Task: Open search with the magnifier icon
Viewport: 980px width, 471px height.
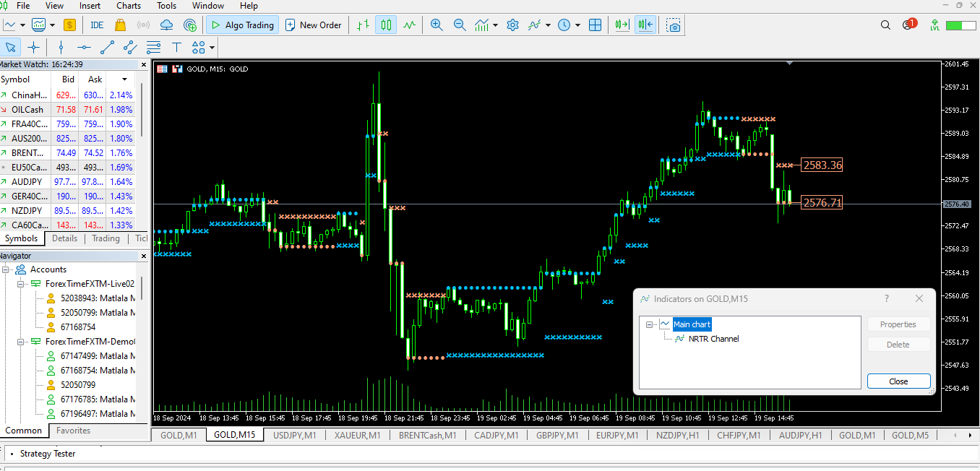Action: (886, 25)
